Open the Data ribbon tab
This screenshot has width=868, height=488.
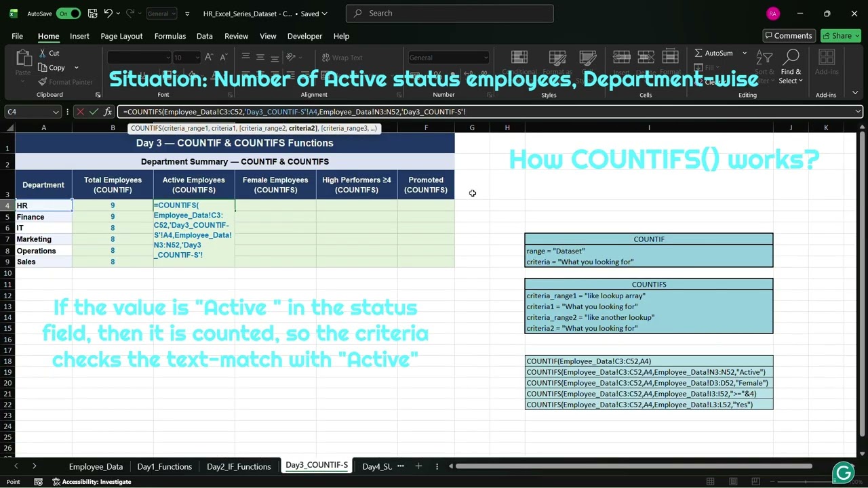[205, 36]
